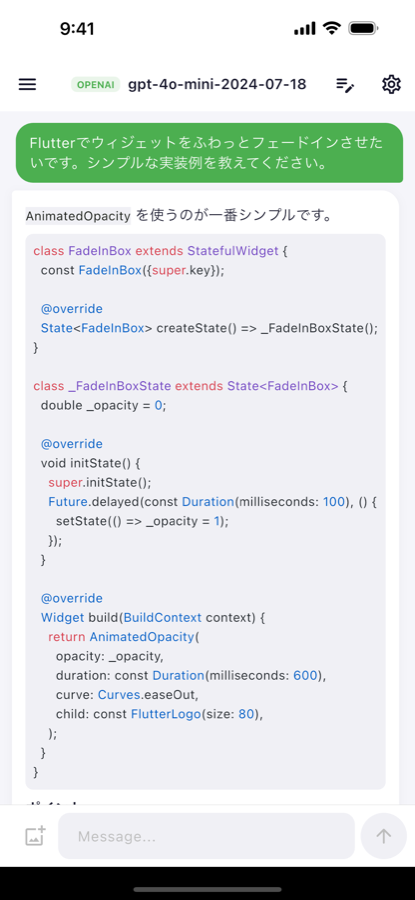
Task: Tap the child: const FlutterLogo line
Action: point(159,714)
